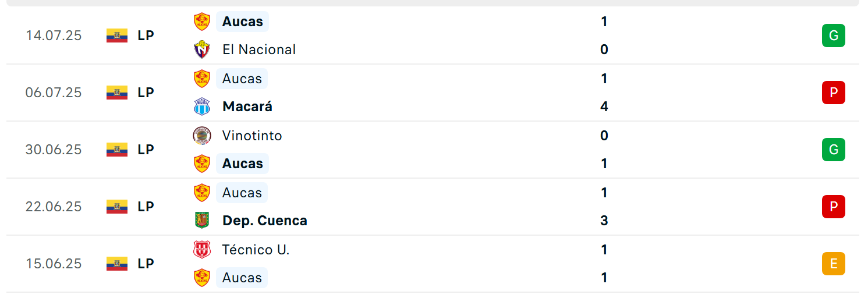Click red P result badge for 06.07.25
The height and width of the screenshot is (298, 868).
(834, 93)
